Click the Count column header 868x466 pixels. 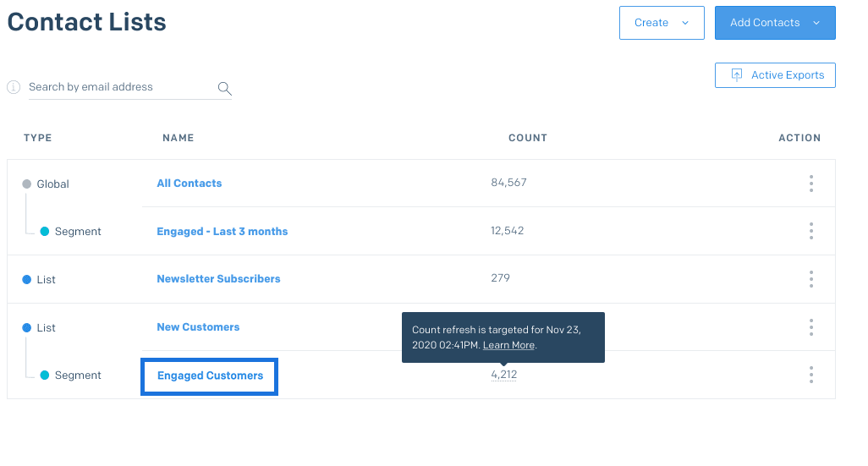coord(527,138)
